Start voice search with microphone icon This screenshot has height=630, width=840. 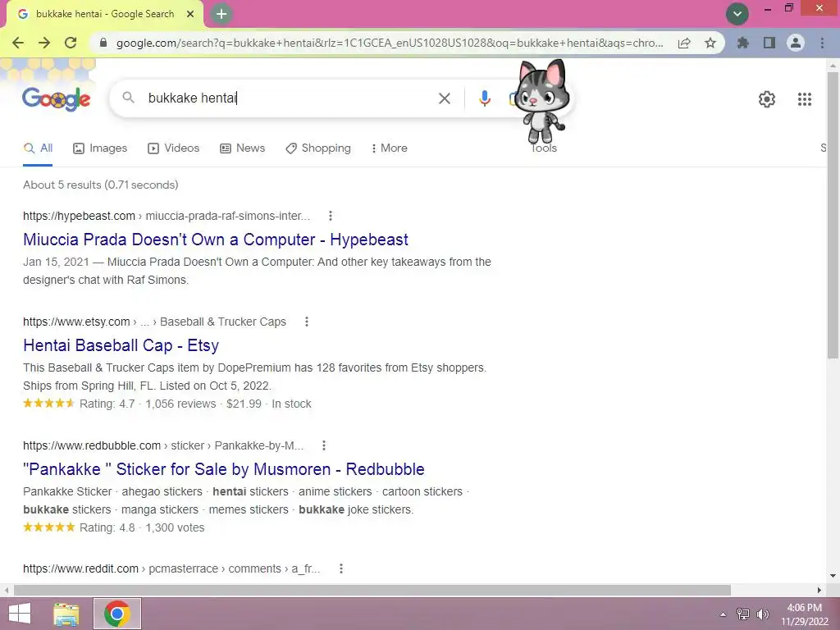(484, 98)
